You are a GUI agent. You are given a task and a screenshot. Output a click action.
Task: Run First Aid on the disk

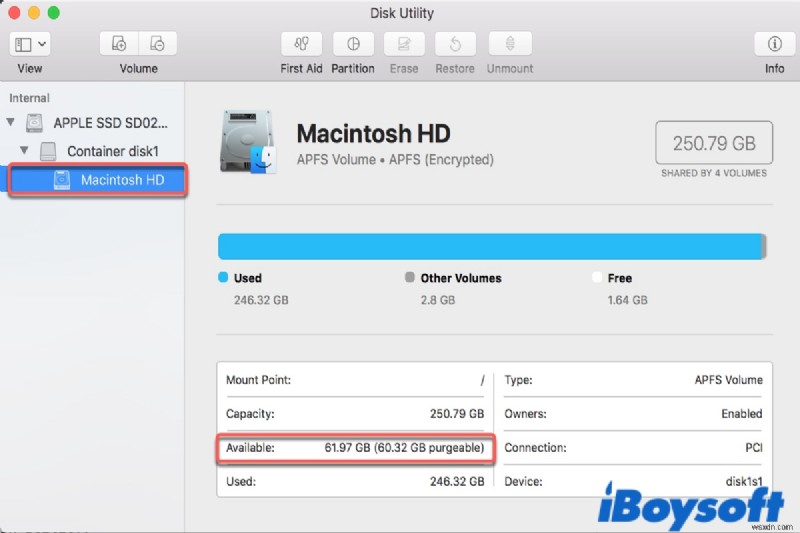point(301,44)
